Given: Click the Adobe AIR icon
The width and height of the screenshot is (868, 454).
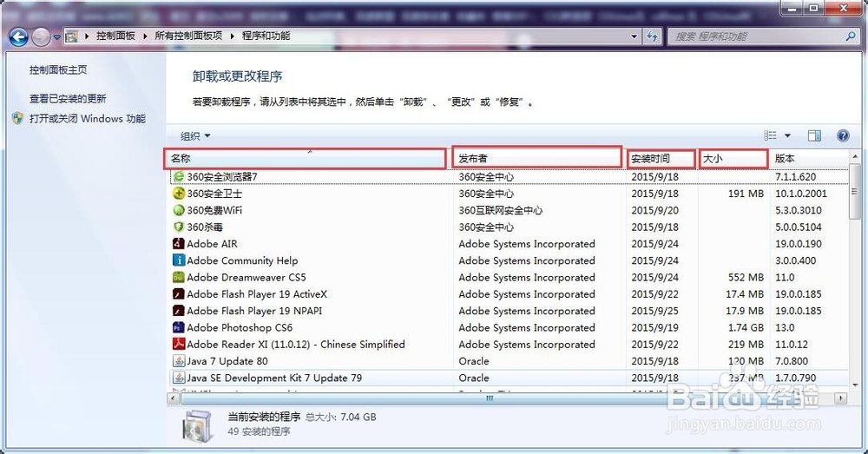Looking at the screenshot, I should (x=178, y=244).
